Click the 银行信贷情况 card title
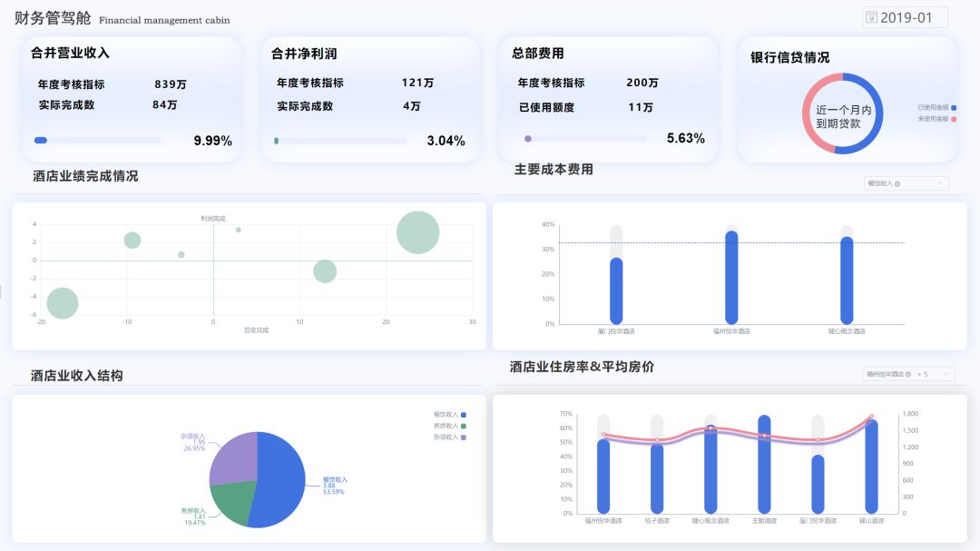This screenshot has width=980, height=551. click(790, 57)
